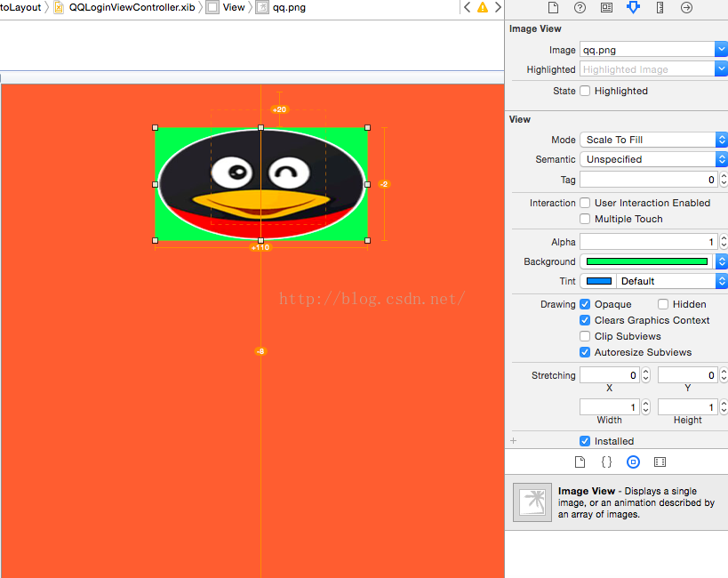Click the -2 height constraint badge
Screen dimensions: 728x578
click(x=384, y=184)
